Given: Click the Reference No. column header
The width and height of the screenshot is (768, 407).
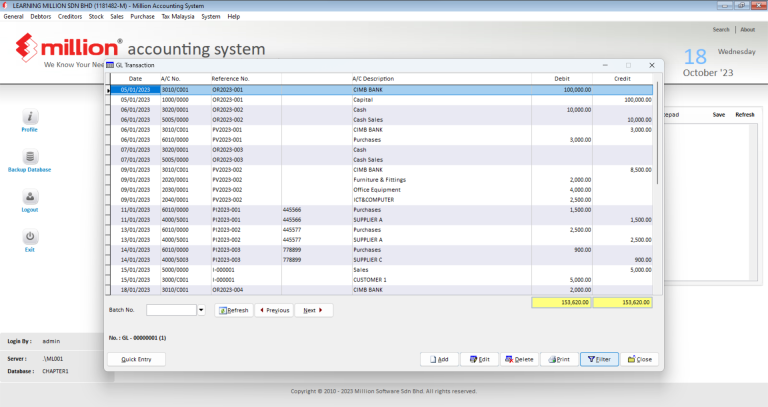Looking at the screenshot, I should pos(246,79).
